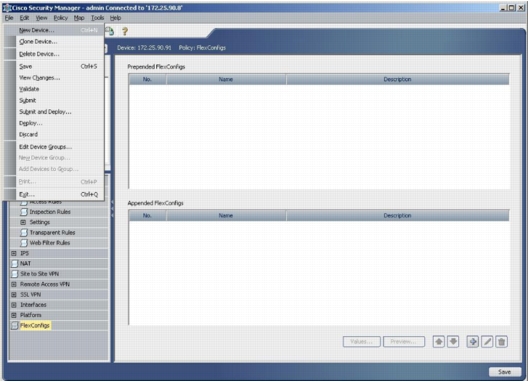Screen dimensions: 530x382
Task: Click the Save button at bottom right
Action: 505,372
